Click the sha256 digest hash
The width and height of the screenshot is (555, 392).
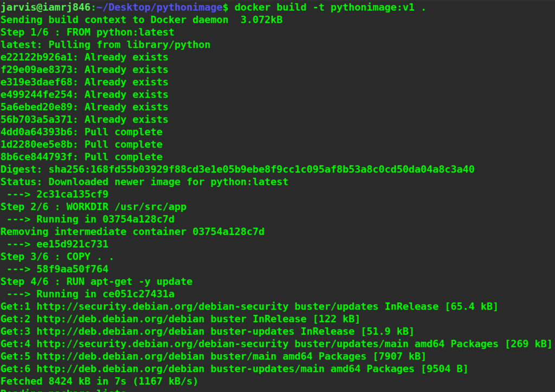[x=261, y=170]
